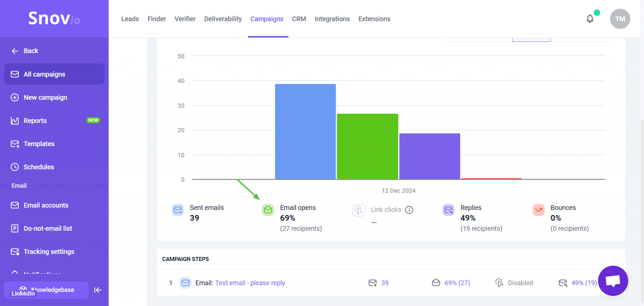644x306 pixels.
Task: Click the red Bounces bar
Action: click(x=492, y=179)
